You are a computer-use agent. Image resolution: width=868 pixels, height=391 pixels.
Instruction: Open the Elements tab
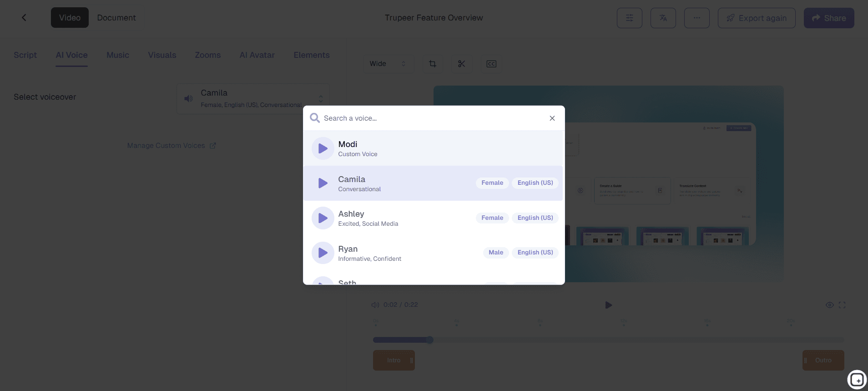click(x=312, y=55)
